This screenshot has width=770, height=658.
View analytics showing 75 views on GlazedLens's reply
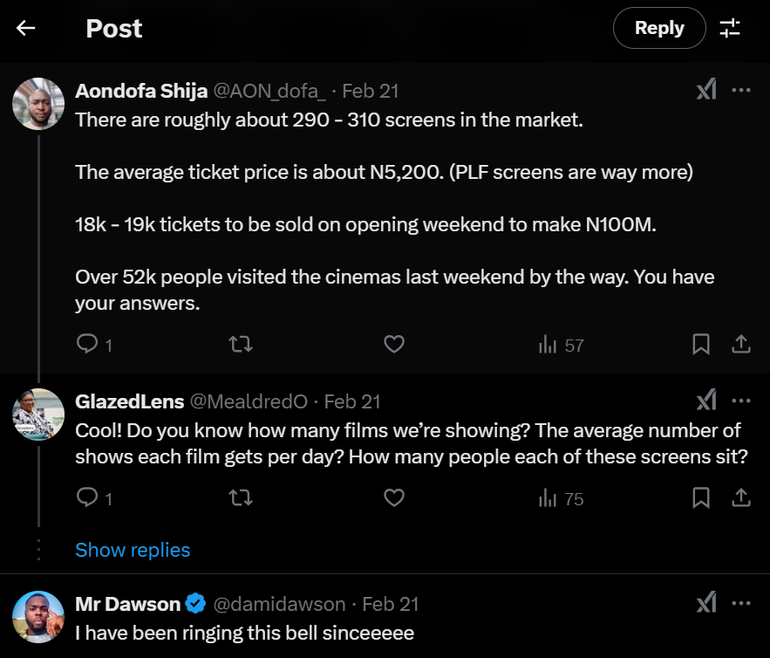(x=561, y=498)
